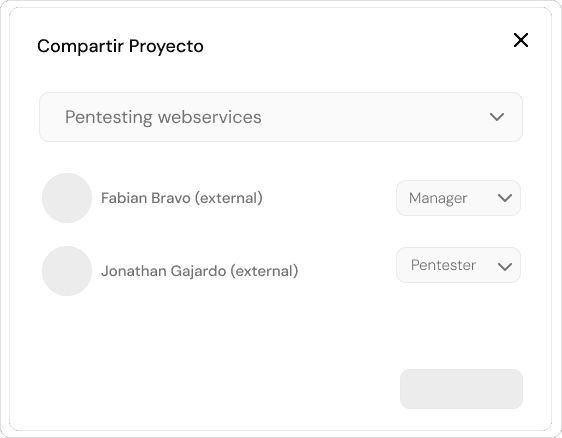Click the word Proyecto in the dialog header
The width and height of the screenshot is (562, 438).
[166, 47]
